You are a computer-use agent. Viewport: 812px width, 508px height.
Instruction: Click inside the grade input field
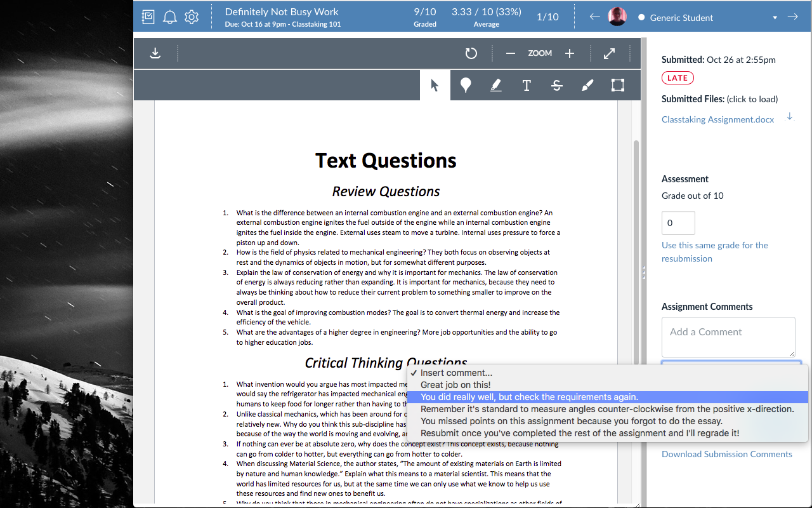point(678,222)
